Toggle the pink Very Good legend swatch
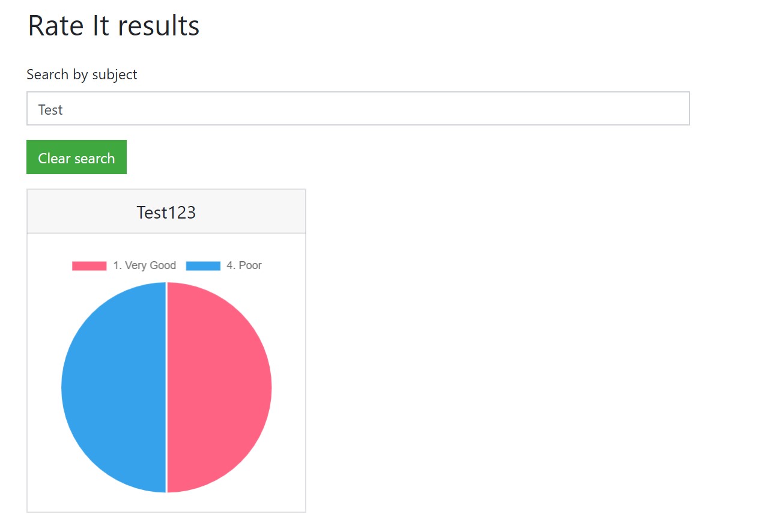The image size is (770, 532). (x=89, y=266)
